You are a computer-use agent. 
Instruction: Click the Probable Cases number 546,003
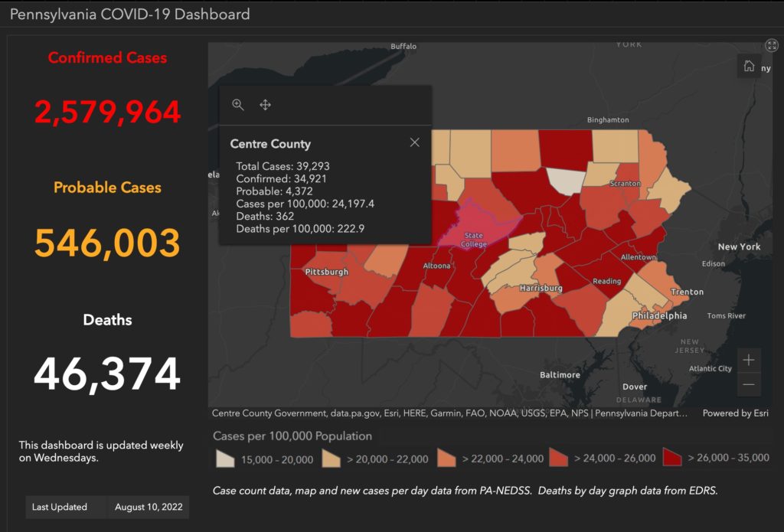[107, 243]
